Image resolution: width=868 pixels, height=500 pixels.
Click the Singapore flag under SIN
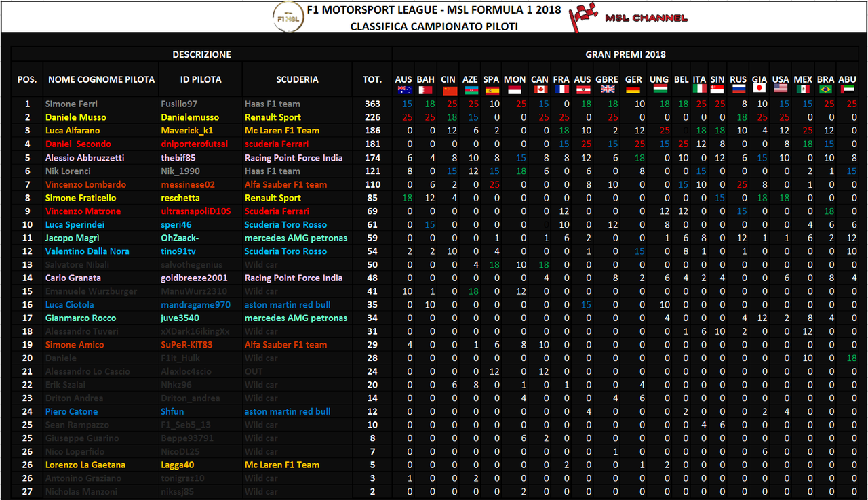point(717,89)
